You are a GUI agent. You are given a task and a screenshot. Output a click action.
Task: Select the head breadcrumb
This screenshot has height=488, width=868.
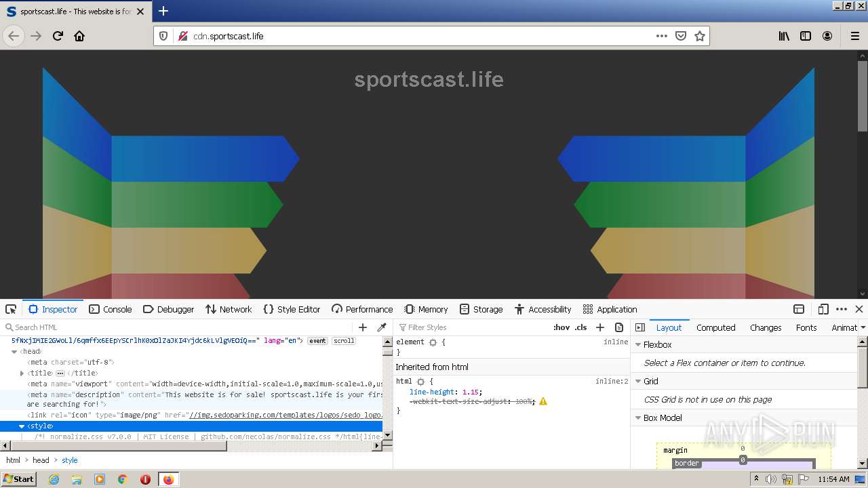coord(41,460)
